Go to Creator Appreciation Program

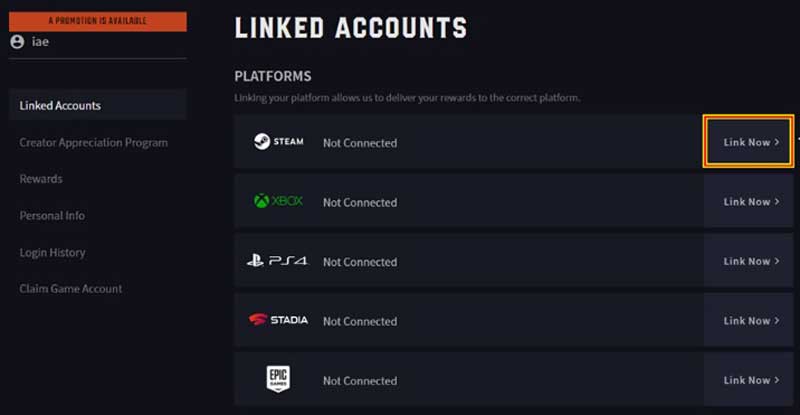click(93, 142)
